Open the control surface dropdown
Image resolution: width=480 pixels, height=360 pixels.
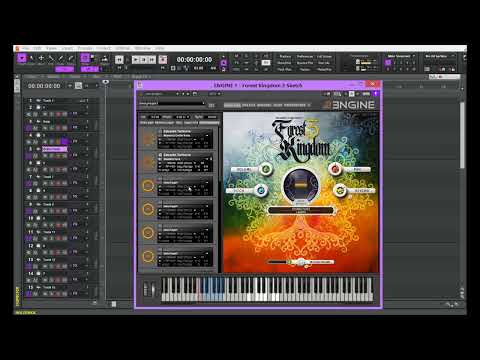[440, 56]
